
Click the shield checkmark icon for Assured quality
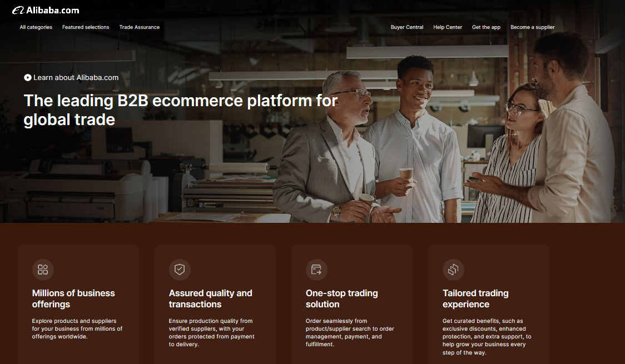click(x=180, y=270)
